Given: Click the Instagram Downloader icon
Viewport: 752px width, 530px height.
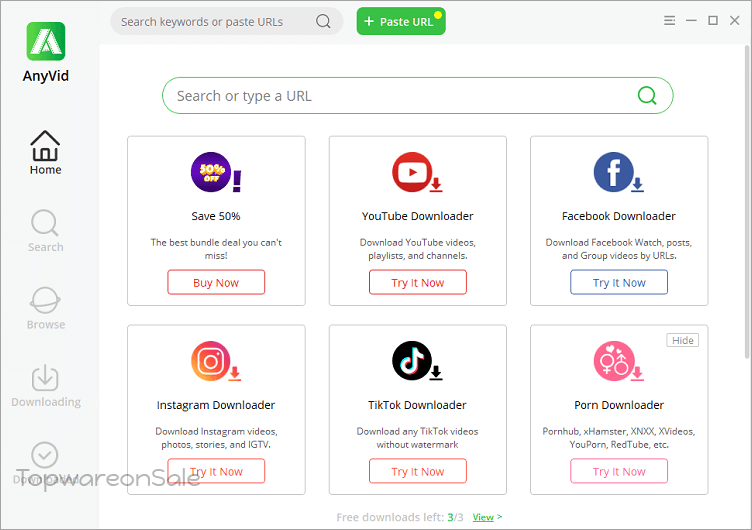Looking at the screenshot, I should click(x=215, y=361).
